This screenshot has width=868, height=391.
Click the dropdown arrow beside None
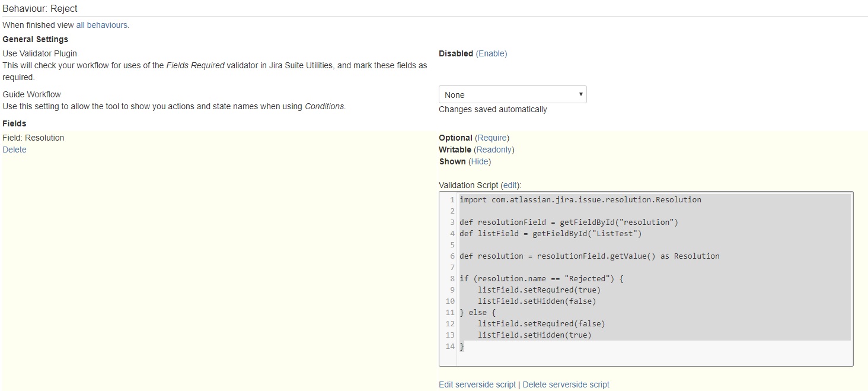(580, 95)
